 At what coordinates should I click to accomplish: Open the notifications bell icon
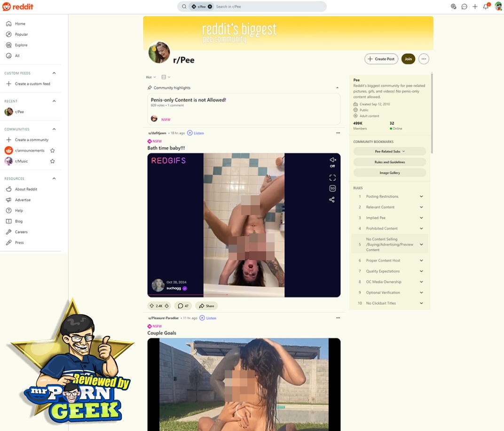pos(486,7)
